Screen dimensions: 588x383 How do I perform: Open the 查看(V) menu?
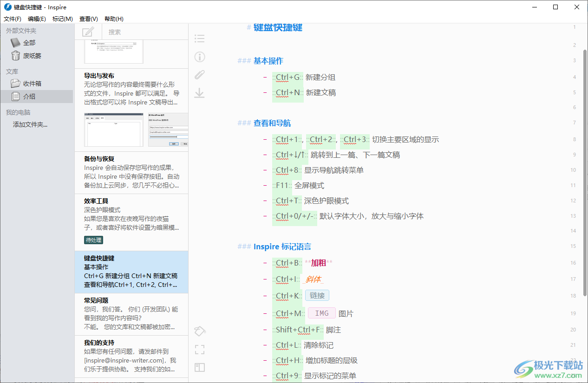click(88, 19)
